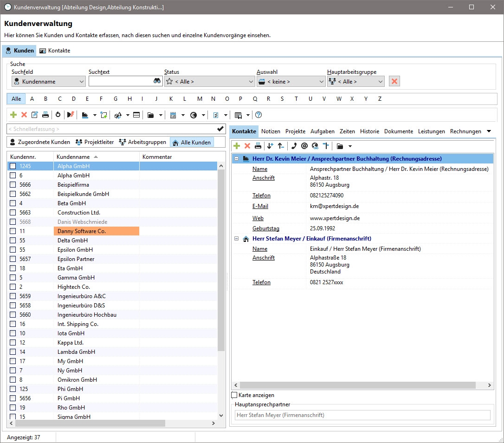This screenshot has height=443, width=504.
Task: Open the Status '< Alle >' dropdown
Action: pos(210,81)
